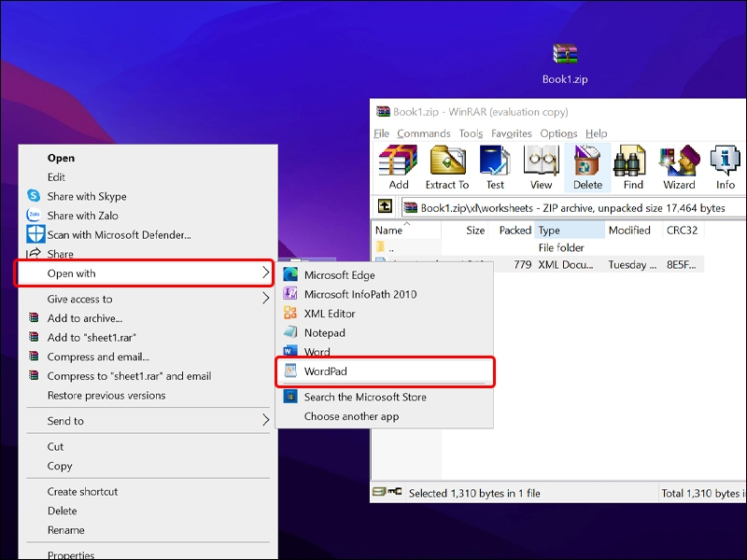Click the Microsoft Edge icon in the submenu
The image size is (747, 560).
pos(290,274)
